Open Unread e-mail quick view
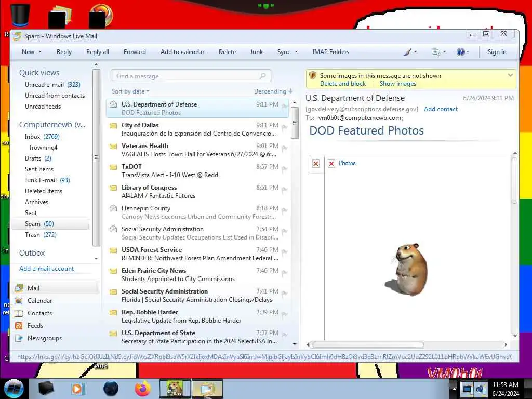This screenshot has width=532, height=399. pos(52,85)
